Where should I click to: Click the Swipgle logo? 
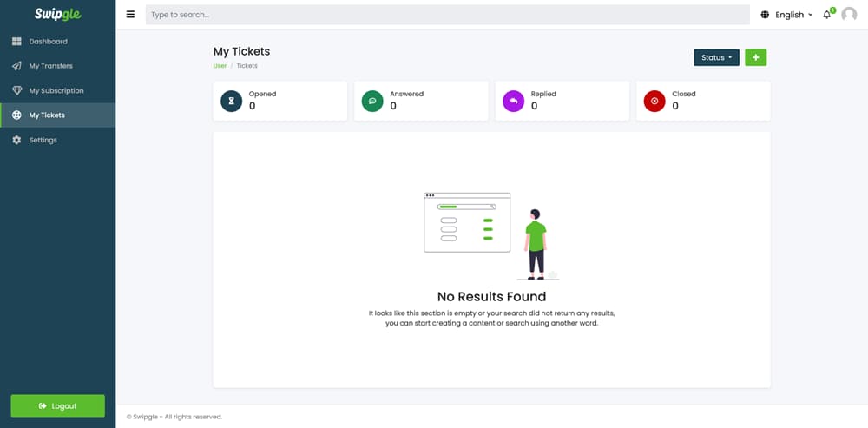[x=57, y=15]
